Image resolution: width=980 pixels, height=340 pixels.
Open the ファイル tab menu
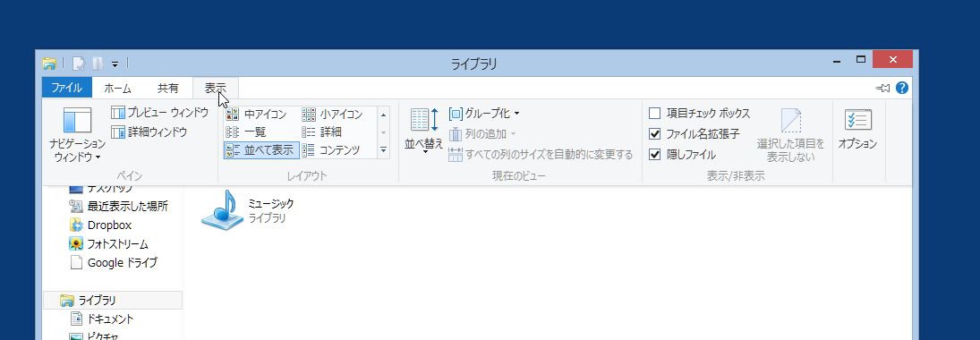click(x=67, y=88)
